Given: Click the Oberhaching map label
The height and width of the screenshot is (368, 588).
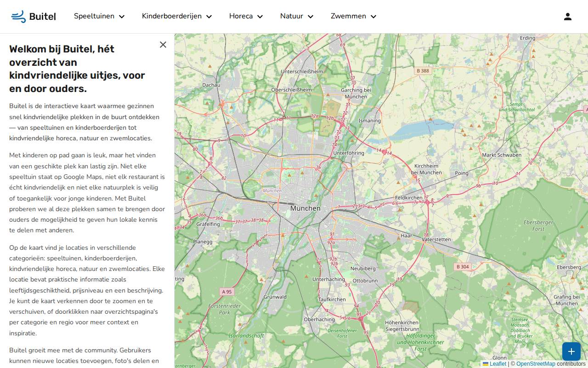Looking at the screenshot, I should tap(319, 320).
